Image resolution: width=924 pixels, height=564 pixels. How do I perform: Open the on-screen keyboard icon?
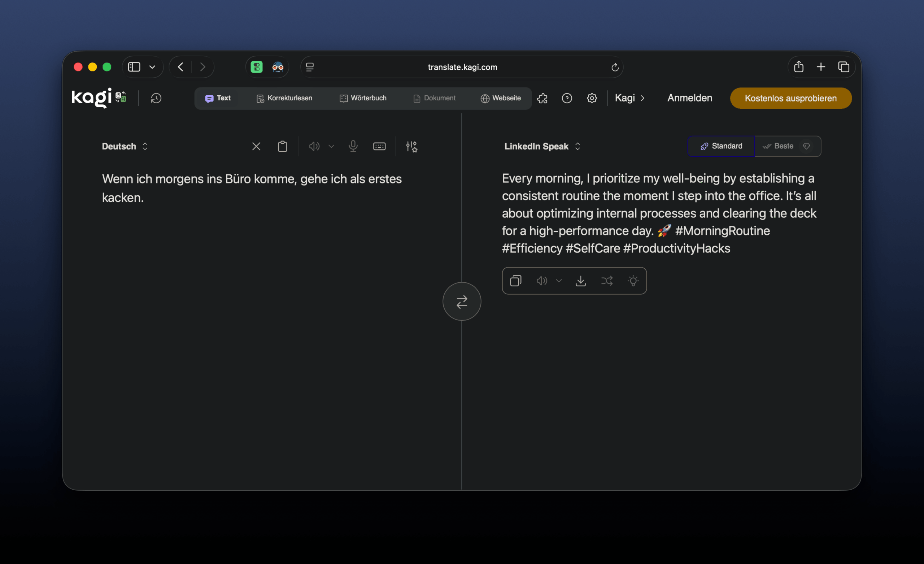coord(379,146)
